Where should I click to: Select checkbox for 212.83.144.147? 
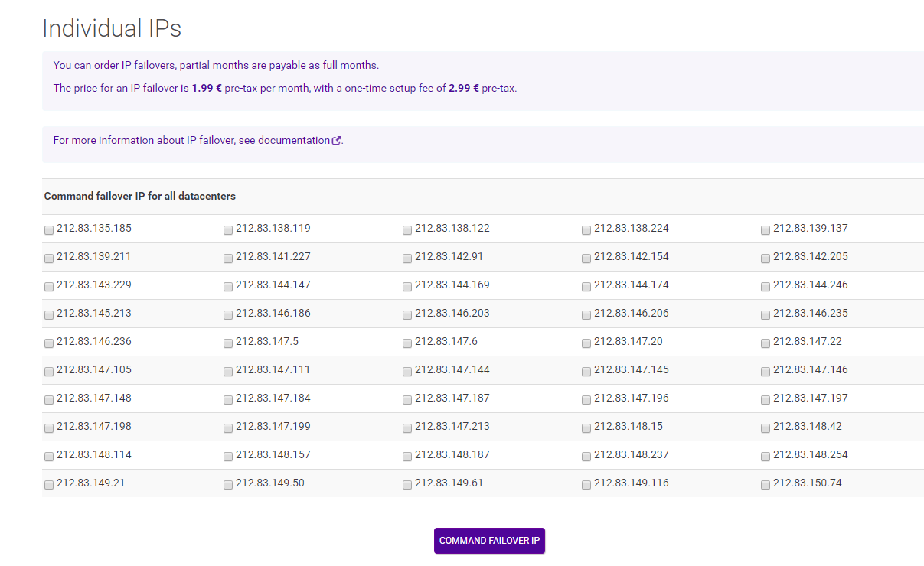click(228, 286)
